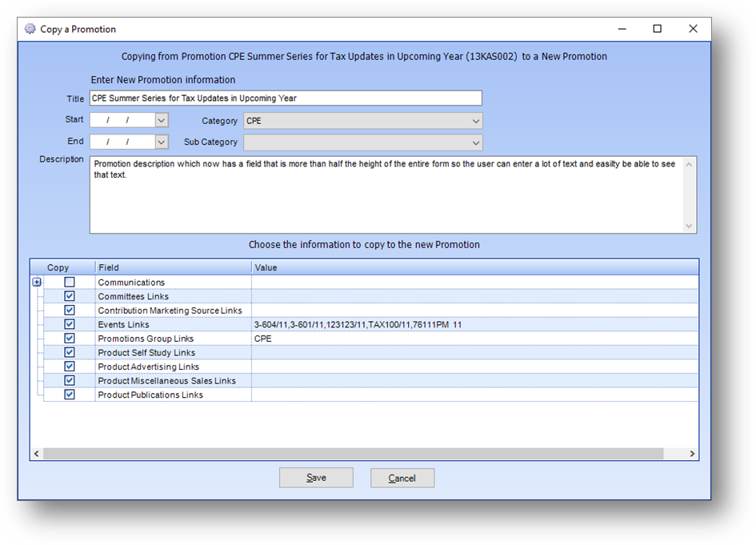The image size is (756, 545).
Task: Maximize the Copy a Promotion window
Action: coord(657,29)
